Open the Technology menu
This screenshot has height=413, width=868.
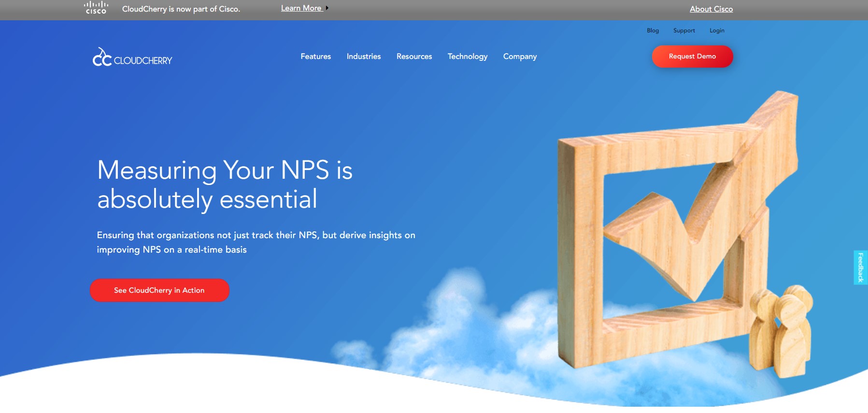[x=468, y=57]
